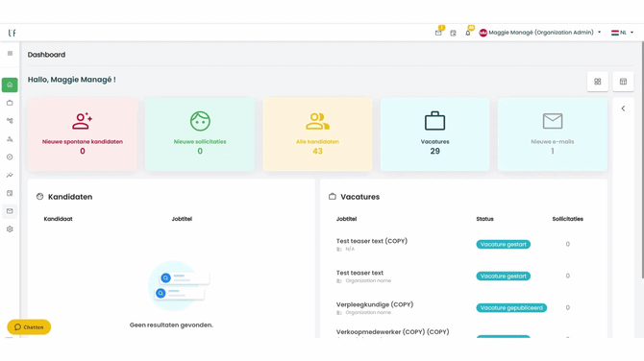Click Kandidaat column header
644x361 pixels.
pos(58,219)
